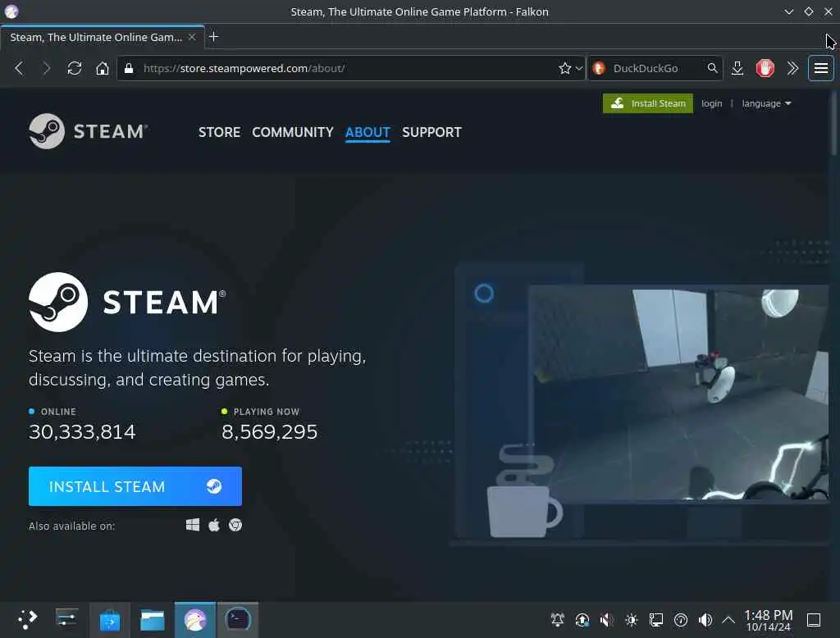Open the AdBlock red hand icon
840x638 pixels.
click(x=765, y=69)
